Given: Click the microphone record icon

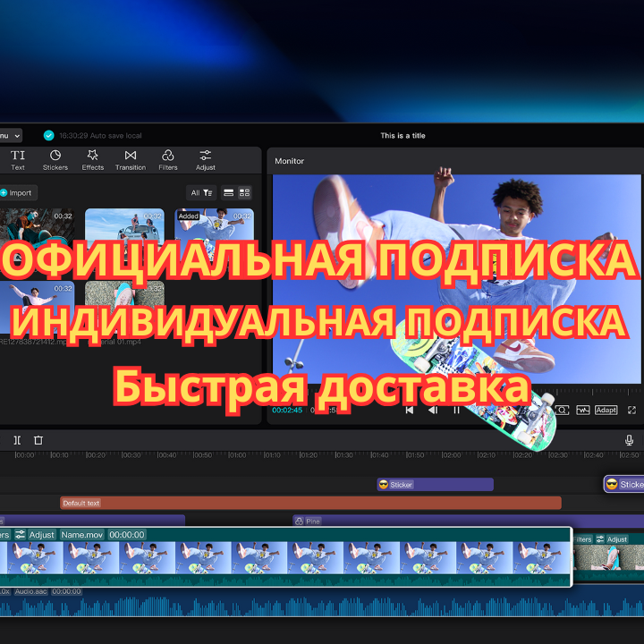Looking at the screenshot, I should [x=629, y=440].
